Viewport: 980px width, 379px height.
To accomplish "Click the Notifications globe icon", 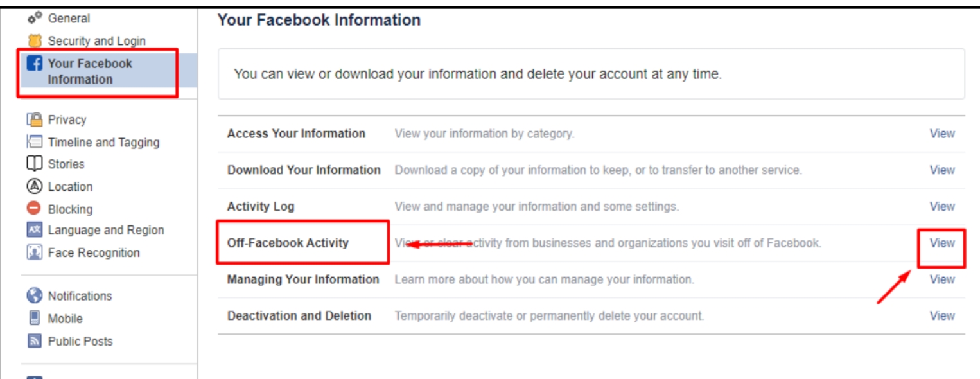I will click(34, 295).
